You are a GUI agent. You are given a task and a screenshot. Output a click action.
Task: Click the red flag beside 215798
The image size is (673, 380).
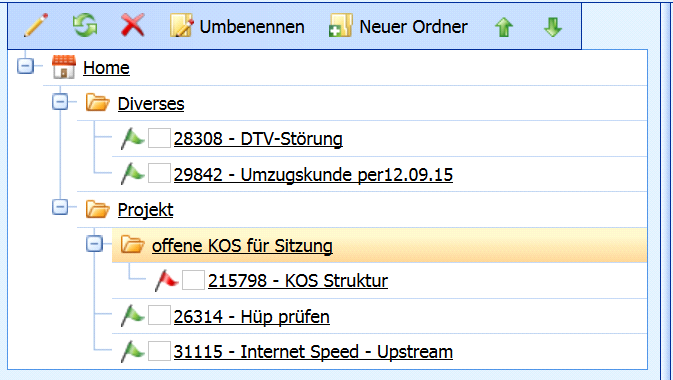[x=167, y=281]
